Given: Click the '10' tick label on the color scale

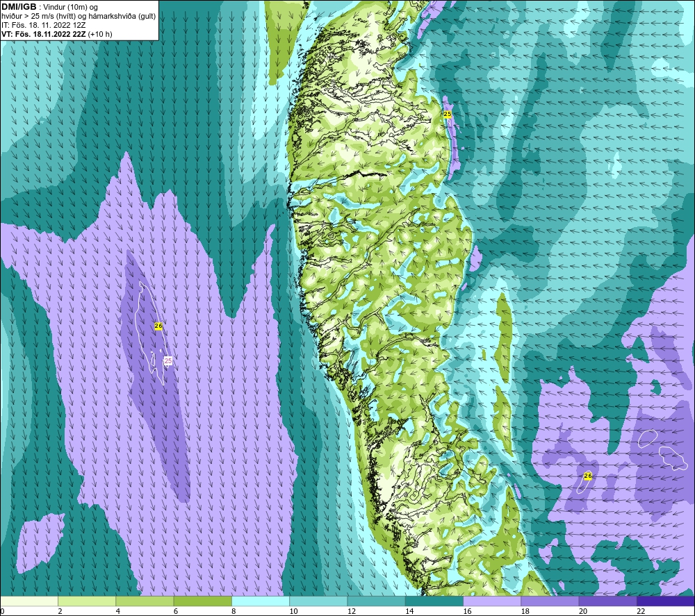Looking at the screenshot, I should [x=294, y=612].
